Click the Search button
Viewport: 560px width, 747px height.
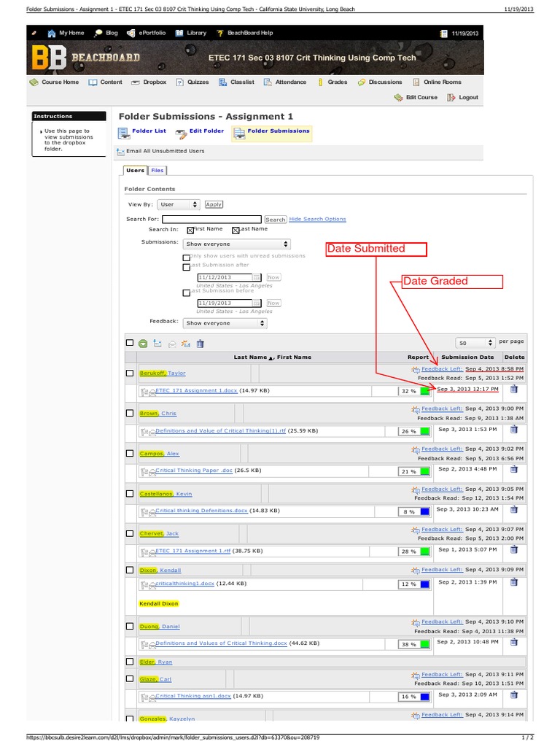[275, 220]
